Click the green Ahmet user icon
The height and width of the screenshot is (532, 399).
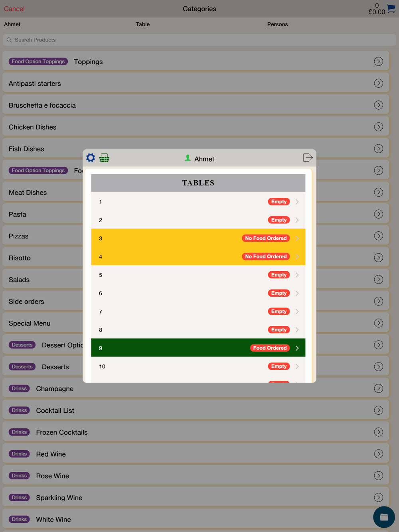(188, 158)
